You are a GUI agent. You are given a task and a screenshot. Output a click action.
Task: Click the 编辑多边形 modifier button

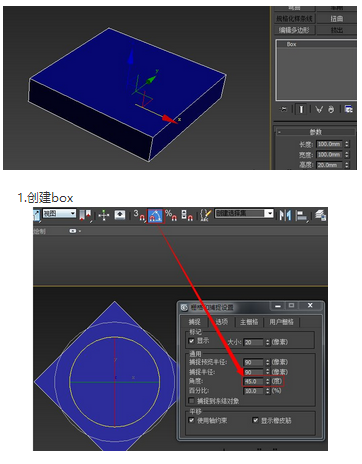pyautogui.click(x=294, y=30)
